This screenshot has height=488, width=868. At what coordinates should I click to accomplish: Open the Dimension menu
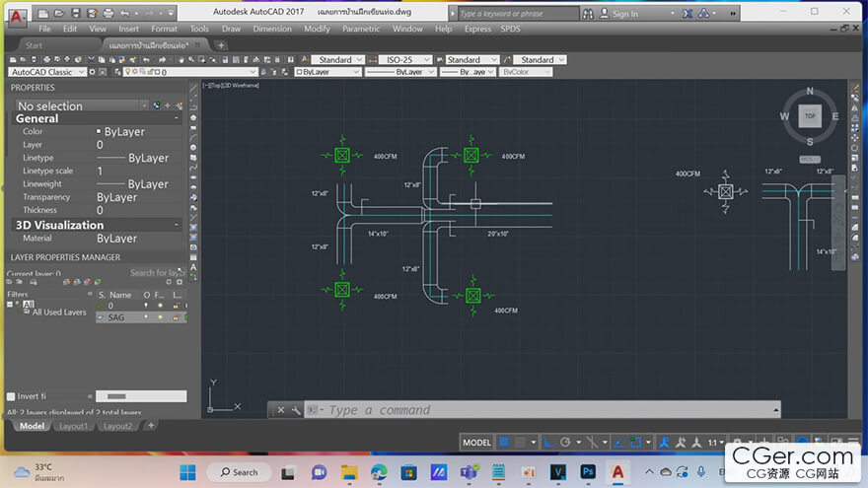coord(271,29)
